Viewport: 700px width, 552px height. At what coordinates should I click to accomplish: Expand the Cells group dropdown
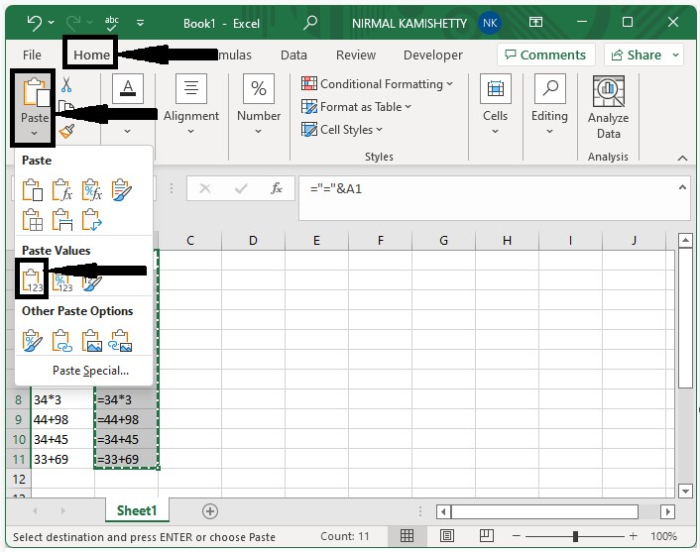point(495,131)
